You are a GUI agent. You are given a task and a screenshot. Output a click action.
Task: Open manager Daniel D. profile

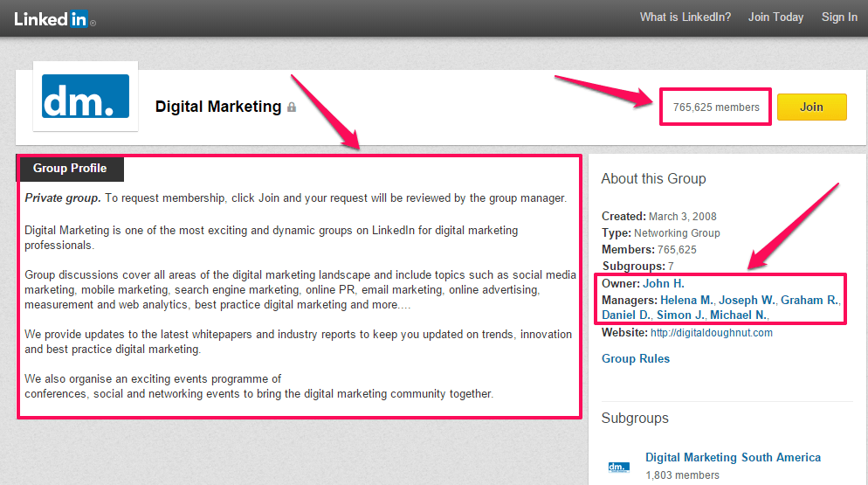pos(626,315)
